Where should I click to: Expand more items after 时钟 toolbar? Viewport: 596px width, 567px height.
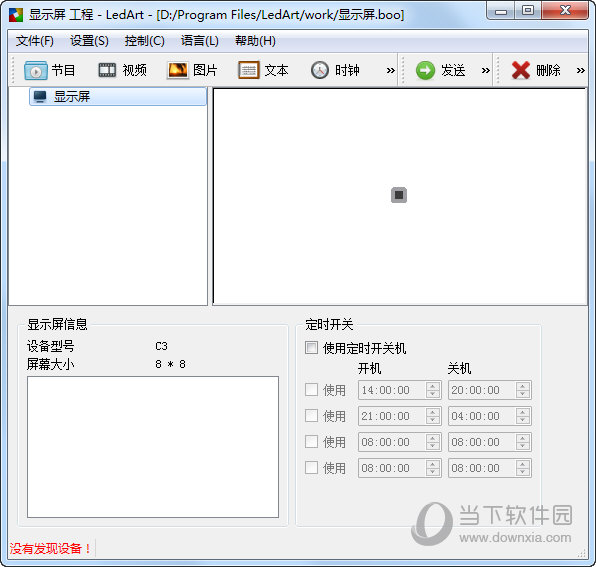tap(390, 70)
